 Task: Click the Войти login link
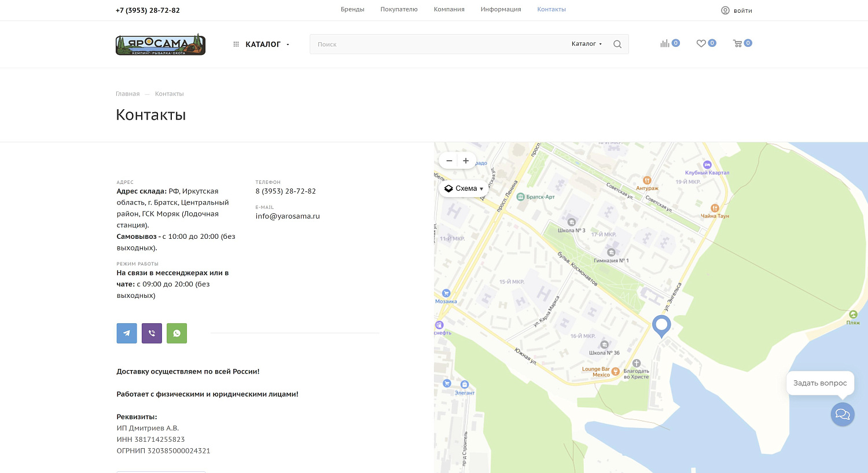tap(737, 10)
